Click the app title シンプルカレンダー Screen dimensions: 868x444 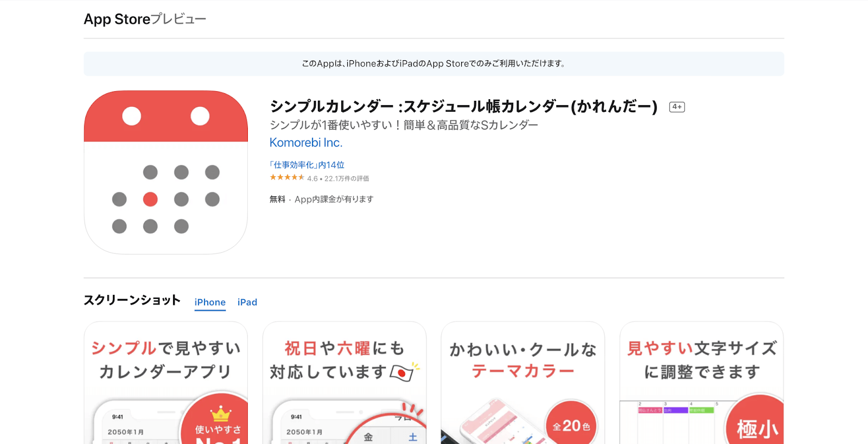[463, 106]
